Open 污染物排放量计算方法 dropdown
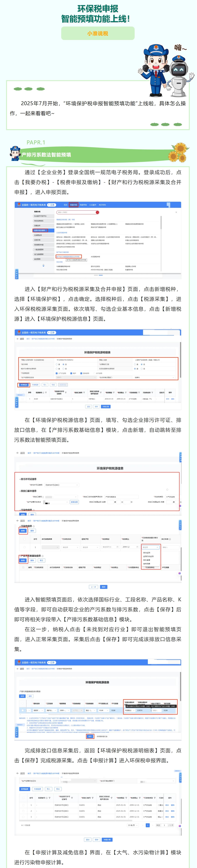 click(x=150, y=547)
